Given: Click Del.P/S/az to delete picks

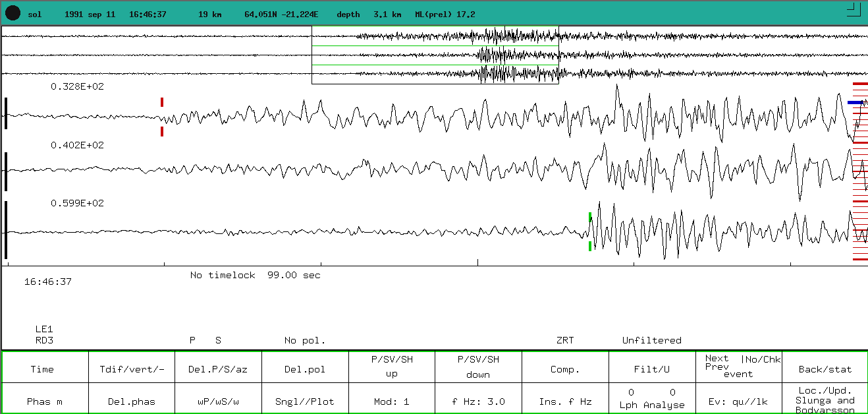Looking at the screenshot, I should (218, 369).
